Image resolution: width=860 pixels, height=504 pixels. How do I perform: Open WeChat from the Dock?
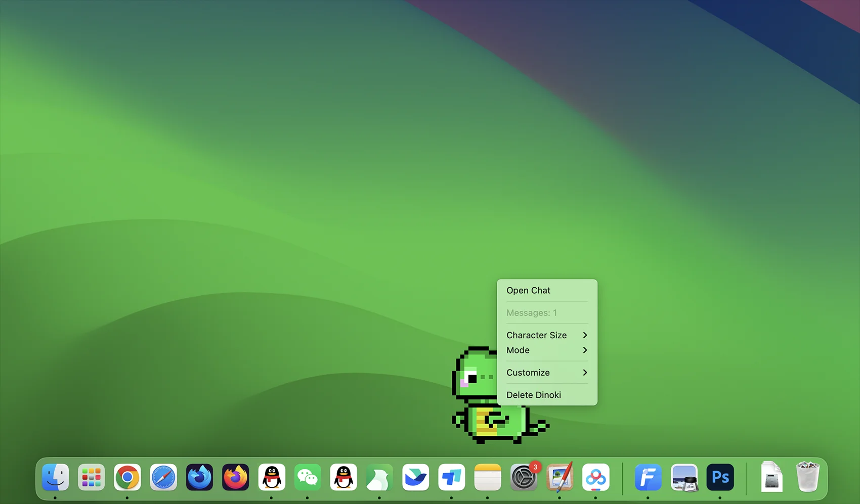click(x=308, y=477)
